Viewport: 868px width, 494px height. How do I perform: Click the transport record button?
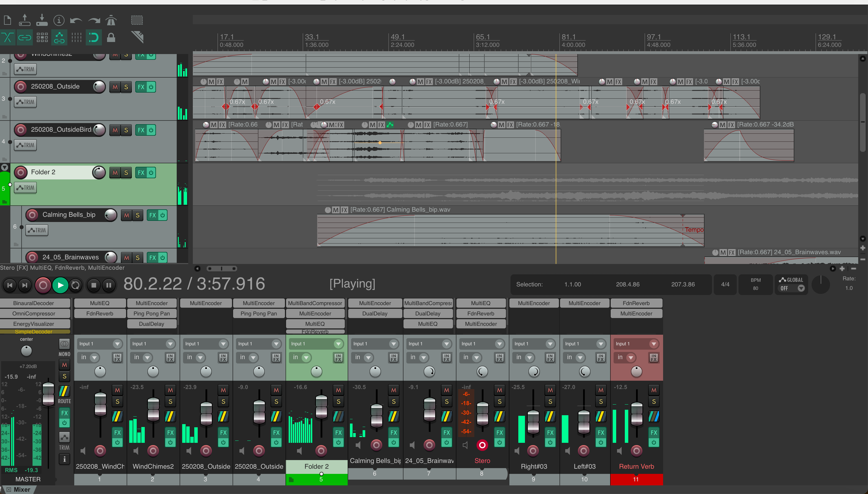[43, 285]
